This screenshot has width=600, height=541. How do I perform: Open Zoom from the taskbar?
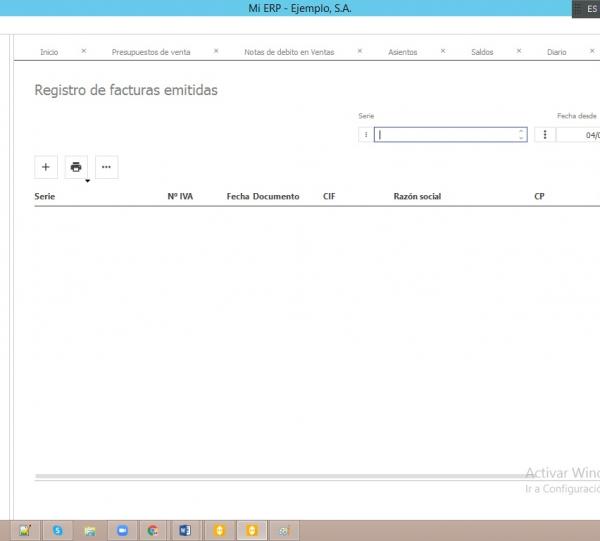pyautogui.click(x=122, y=530)
